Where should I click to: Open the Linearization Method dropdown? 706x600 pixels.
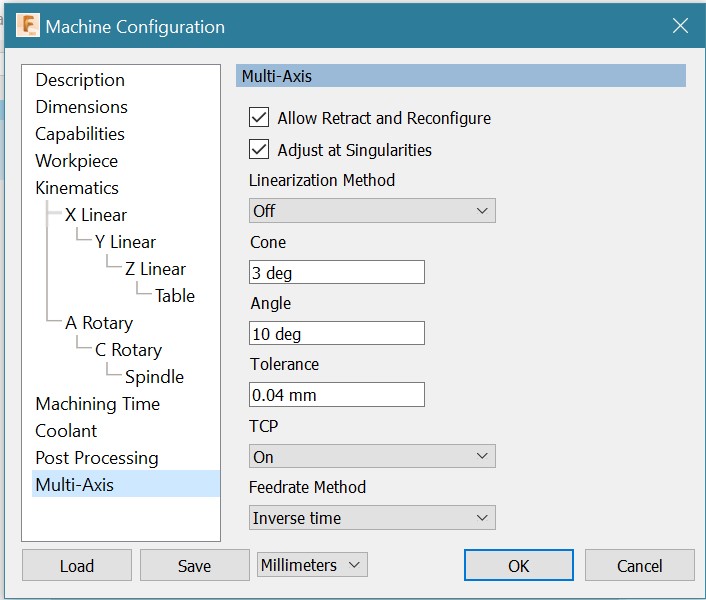(371, 211)
